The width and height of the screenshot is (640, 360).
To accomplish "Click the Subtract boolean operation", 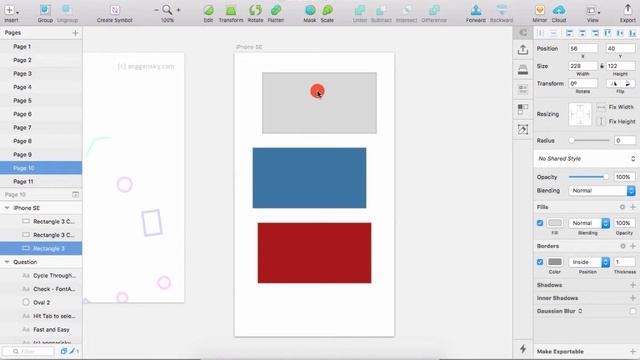I will (381, 10).
